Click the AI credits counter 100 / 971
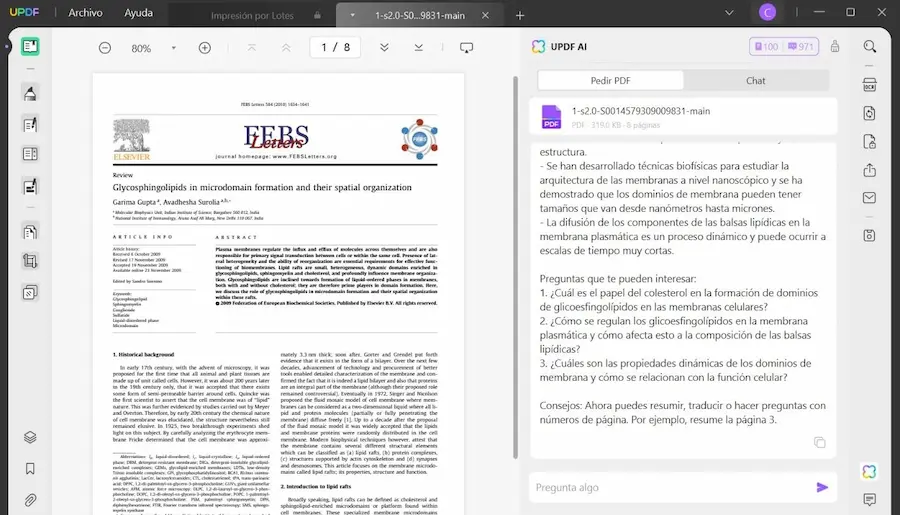 pos(783,47)
